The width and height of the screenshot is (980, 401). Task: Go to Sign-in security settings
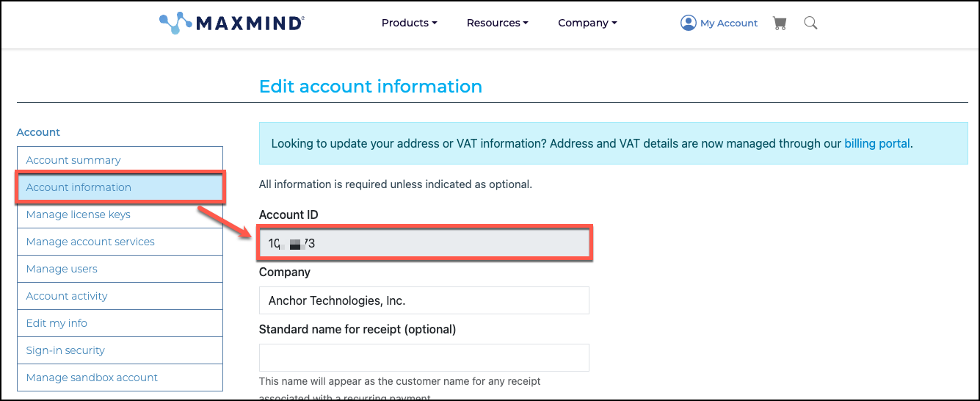pyautogui.click(x=65, y=350)
